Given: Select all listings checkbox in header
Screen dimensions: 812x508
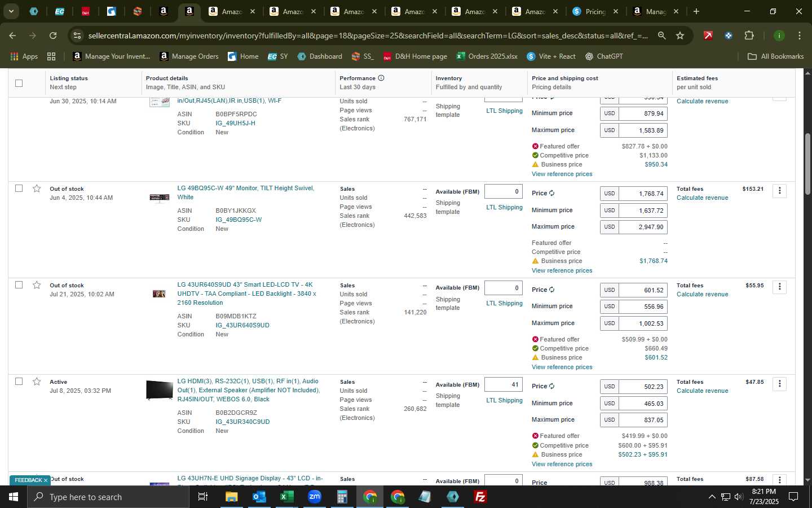Looking at the screenshot, I should coord(19,83).
